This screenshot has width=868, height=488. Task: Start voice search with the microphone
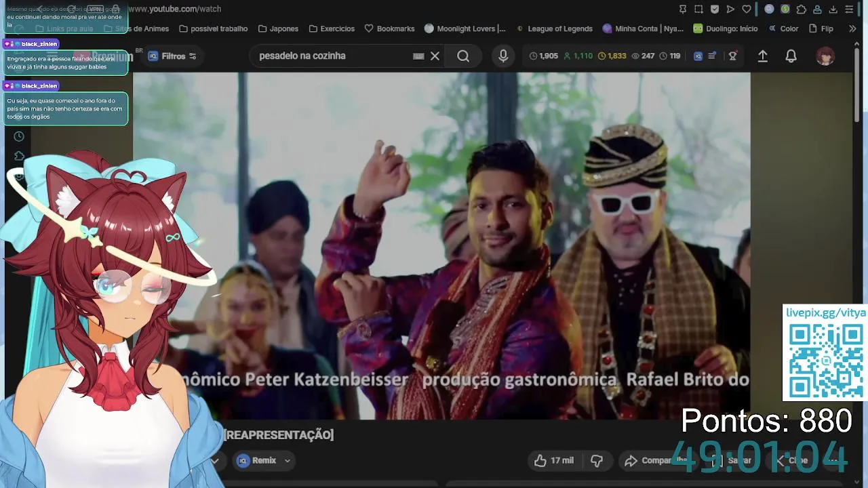[x=503, y=56]
